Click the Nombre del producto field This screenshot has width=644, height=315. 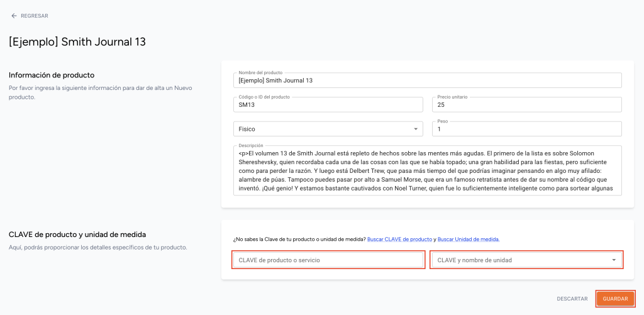click(x=427, y=80)
